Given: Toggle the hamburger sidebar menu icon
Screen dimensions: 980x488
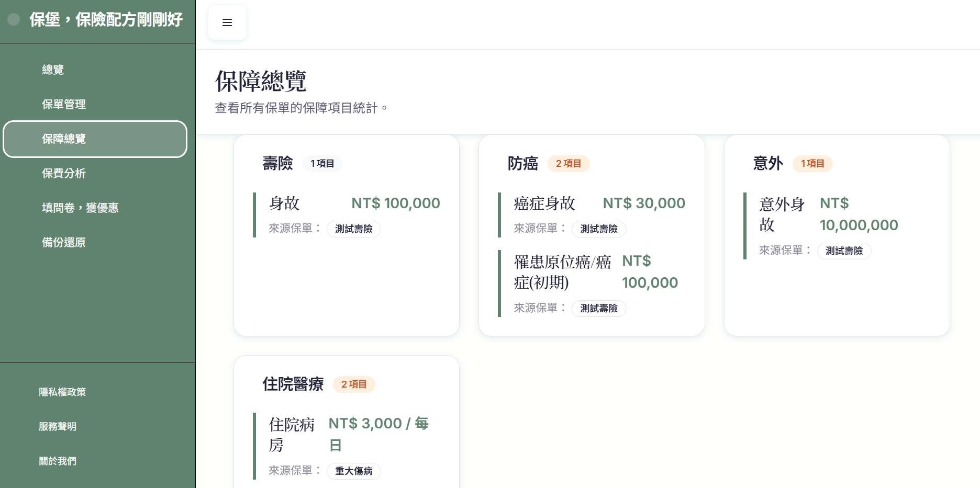Looking at the screenshot, I should point(227,22).
